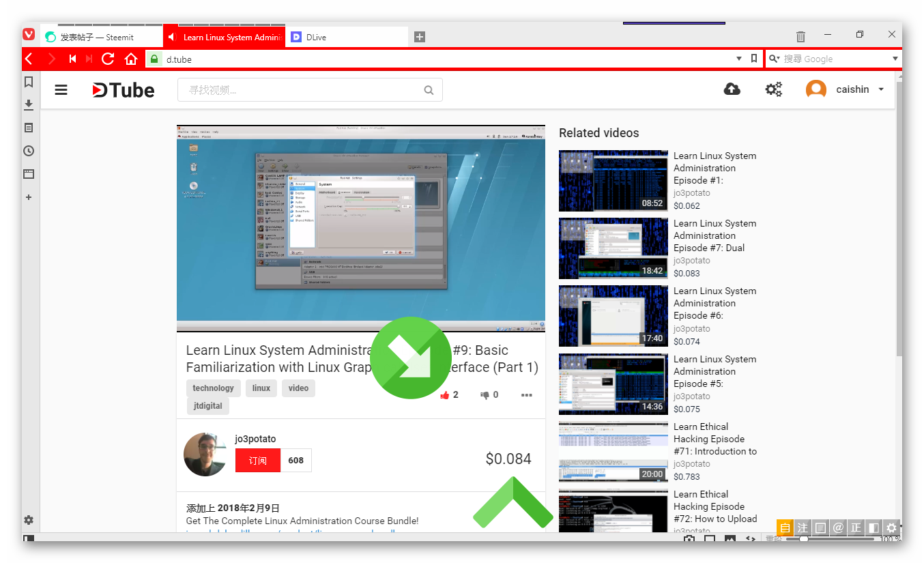The image size is (924, 563).
Task: Switch to the Steemit tab
Action: pyautogui.click(x=102, y=37)
